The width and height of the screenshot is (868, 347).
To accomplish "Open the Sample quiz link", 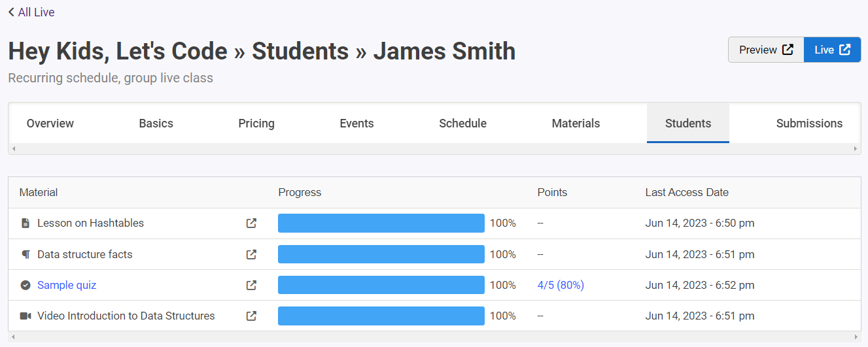I will (x=67, y=285).
